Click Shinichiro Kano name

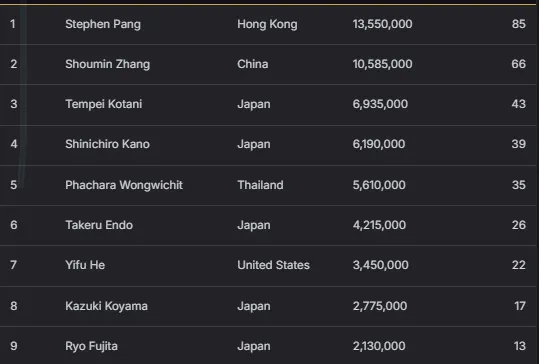click(107, 144)
